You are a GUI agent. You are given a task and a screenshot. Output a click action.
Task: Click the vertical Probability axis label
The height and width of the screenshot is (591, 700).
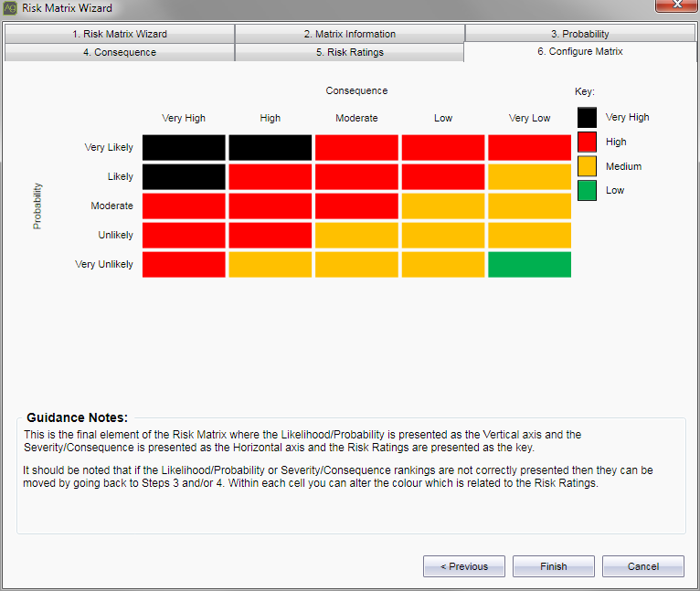coord(37,206)
